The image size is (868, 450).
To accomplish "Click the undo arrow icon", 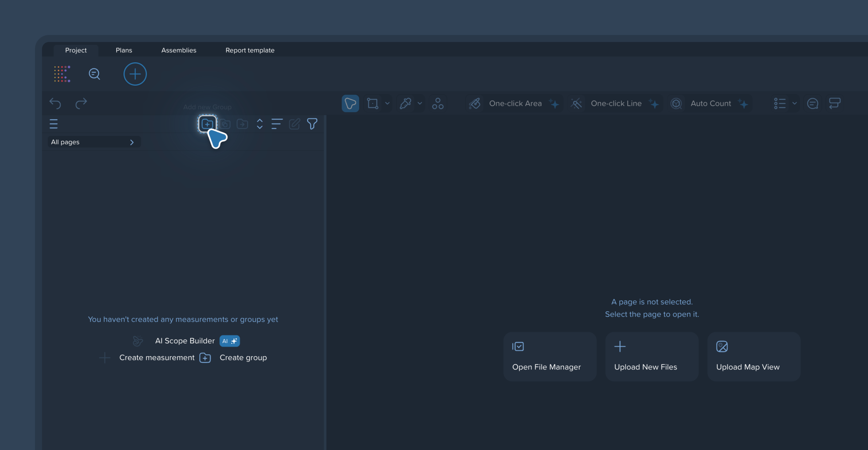I will pyautogui.click(x=55, y=103).
